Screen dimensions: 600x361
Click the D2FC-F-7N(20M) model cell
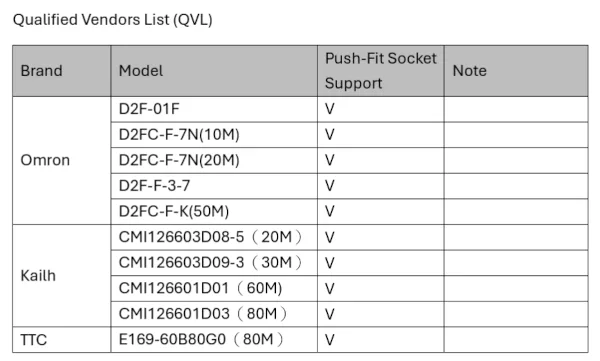(x=214, y=160)
